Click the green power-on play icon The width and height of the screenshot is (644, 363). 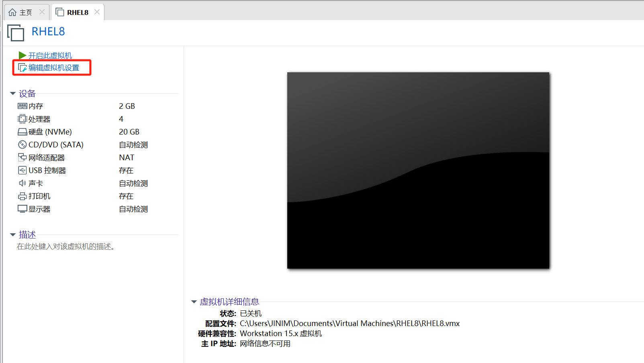pyautogui.click(x=22, y=55)
